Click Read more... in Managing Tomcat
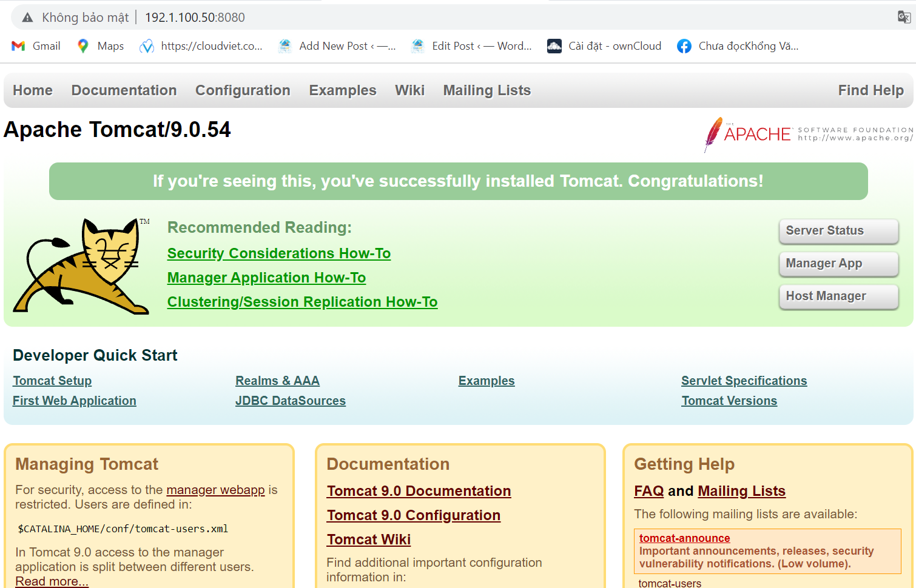Screen dimensions: 916x588 coord(52,581)
